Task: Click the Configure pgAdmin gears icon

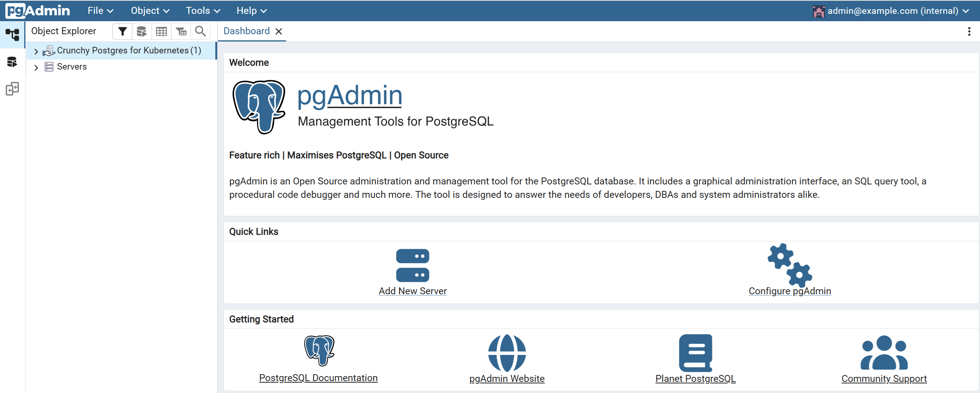Action: [789, 265]
